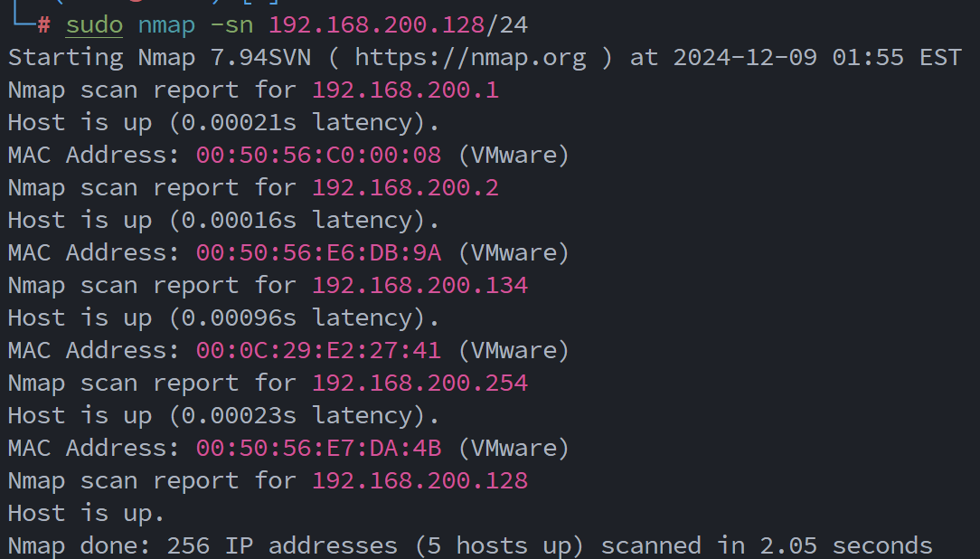Click the IP address 192.168.200.254
The width and height of the screenshot is (980, 559).
[419, 384]
